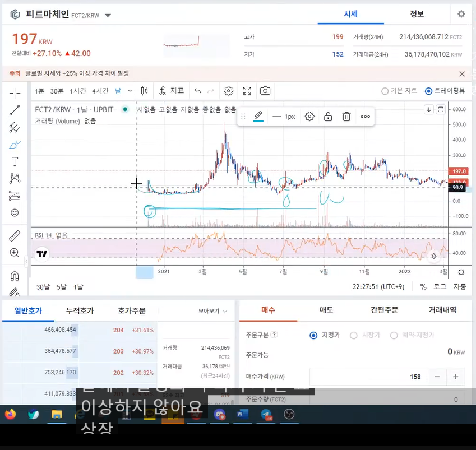Open chart settings gear in toolbar
476x450 pixels.
pos(228,91)
